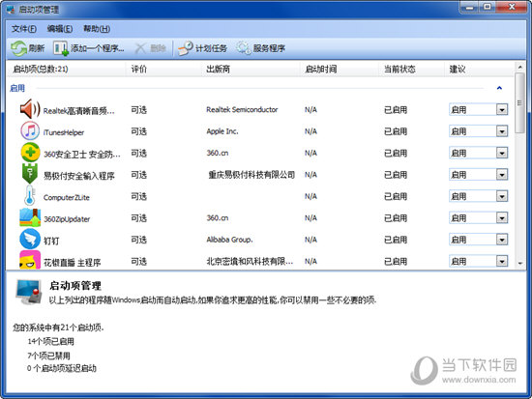Viewport: 532px width, 399px height.
Task: Select the 花椒直播 pink icon
Action: click(30, 260)
